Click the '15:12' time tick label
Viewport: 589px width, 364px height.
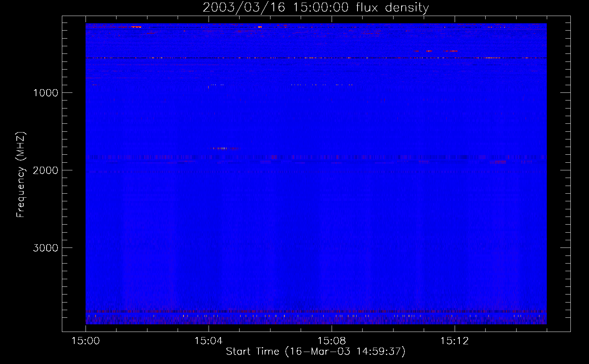point(455,341)
